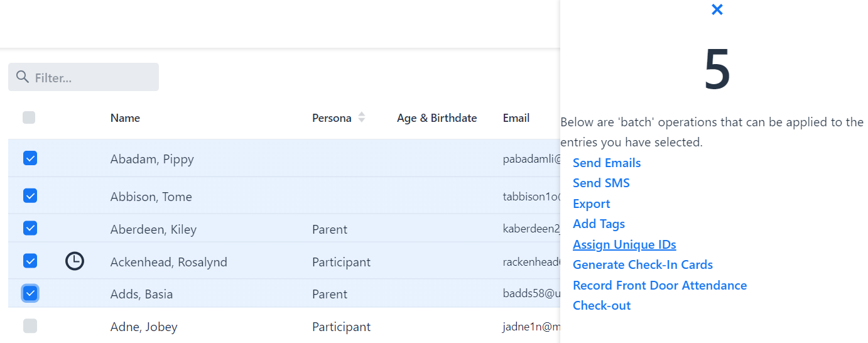Generate Check-In Cards for selection
Image resolution: width=868 pixels, height=343 pixels.
click(642, 264)
